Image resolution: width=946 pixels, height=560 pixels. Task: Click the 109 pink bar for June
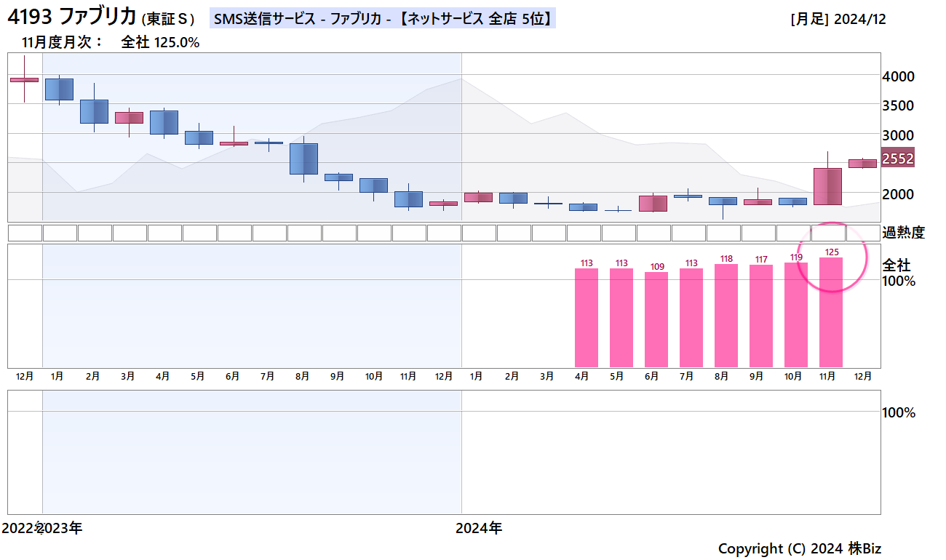(x=656, y=320)
